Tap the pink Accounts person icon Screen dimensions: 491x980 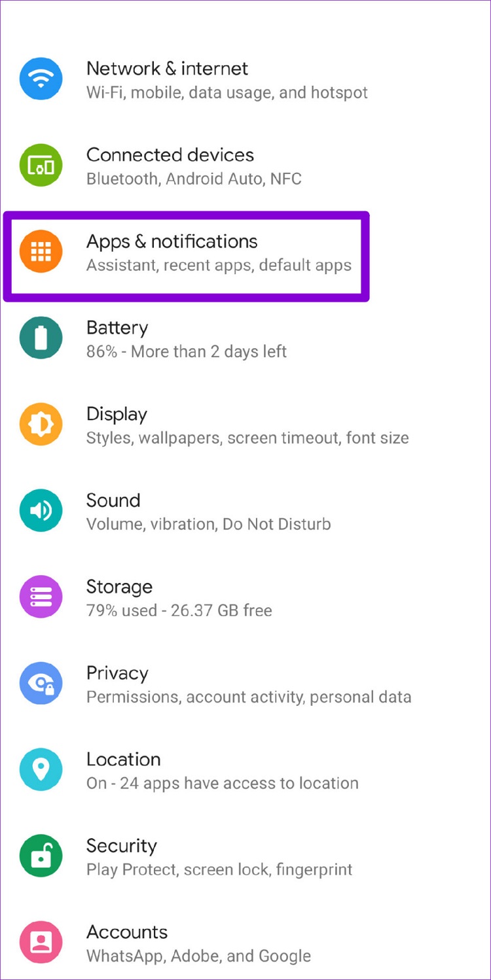pos(41,943)
